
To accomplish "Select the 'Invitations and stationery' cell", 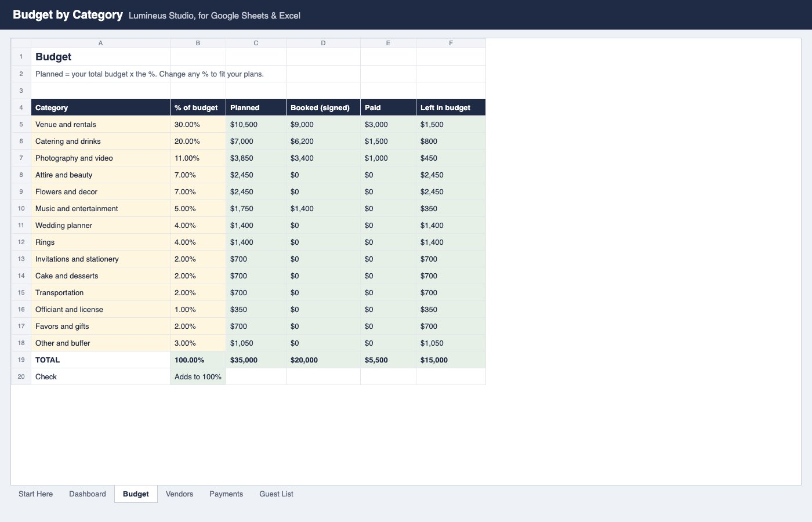I will point(100,259).
